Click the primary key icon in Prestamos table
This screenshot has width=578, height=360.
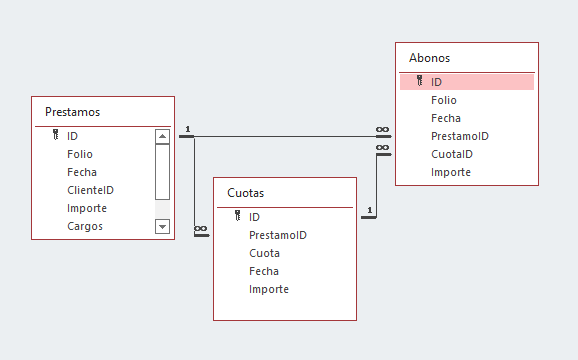56,135
